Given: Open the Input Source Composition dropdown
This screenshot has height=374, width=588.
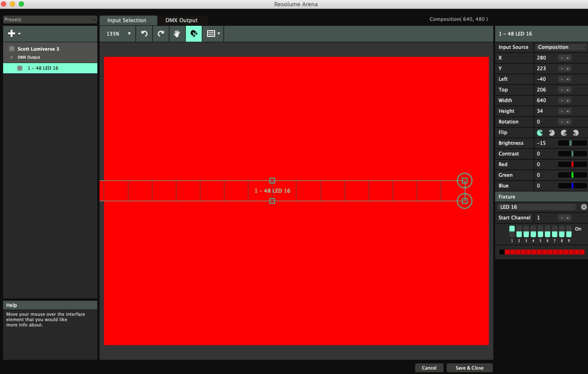Looking at the screenshot, I should (x=561, y=47).
